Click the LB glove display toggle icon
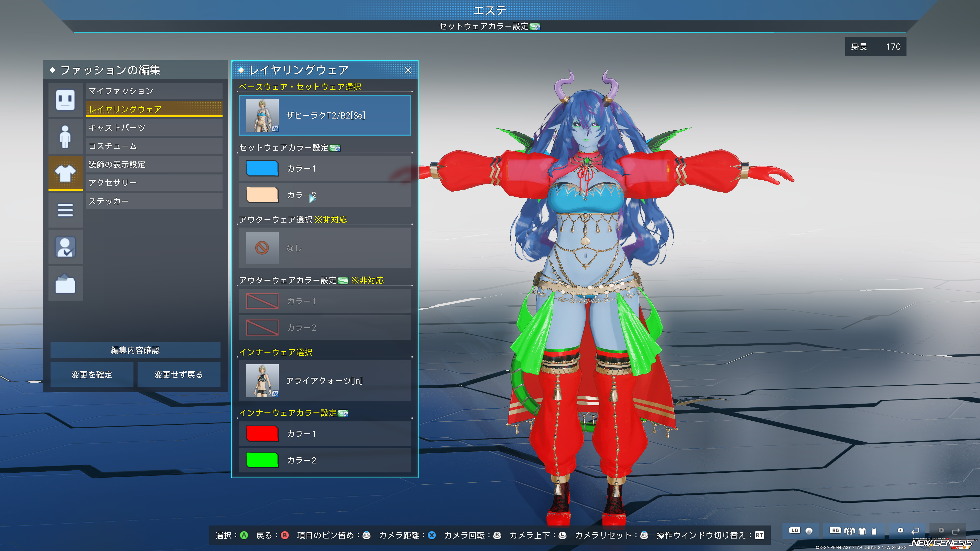 pos(809,531)
